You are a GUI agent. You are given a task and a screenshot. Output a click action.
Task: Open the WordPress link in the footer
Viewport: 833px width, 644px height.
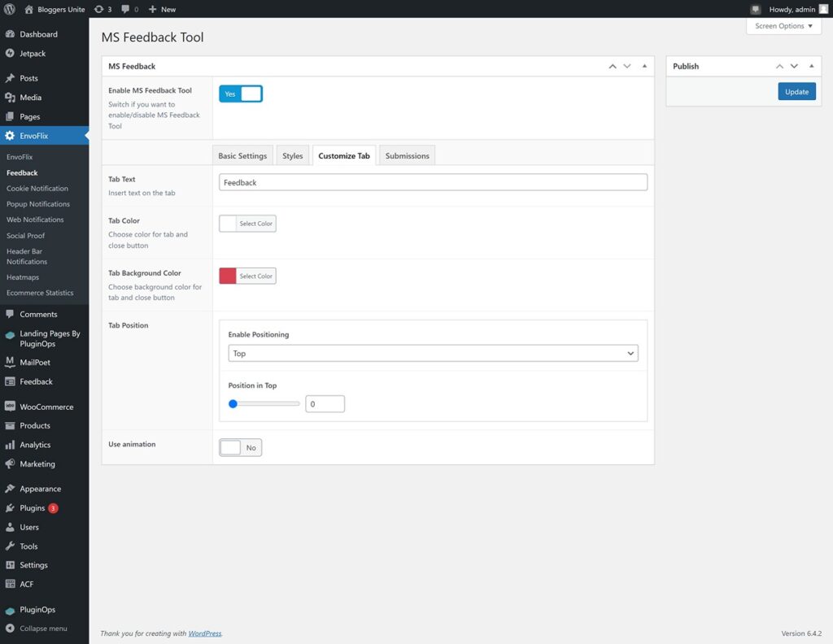[204, 633]
